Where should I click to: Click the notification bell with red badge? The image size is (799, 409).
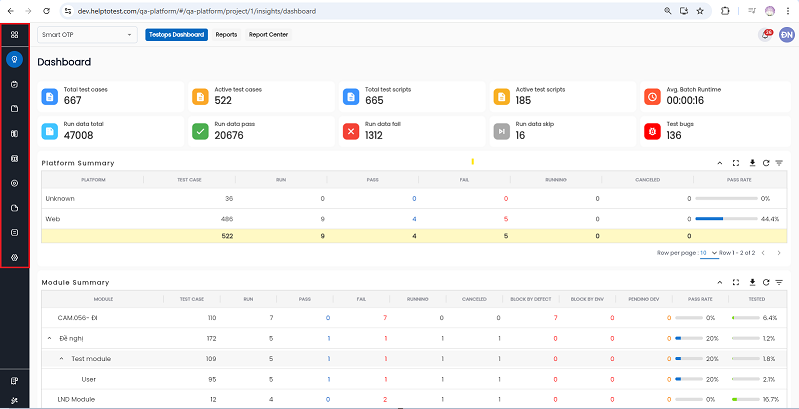765,35
